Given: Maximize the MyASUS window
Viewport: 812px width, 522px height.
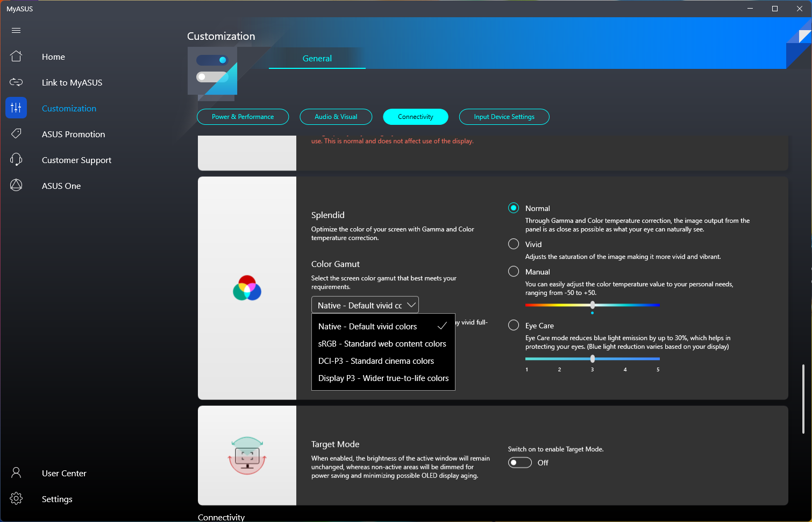Looking at the screenshot, I should point(775,9).
